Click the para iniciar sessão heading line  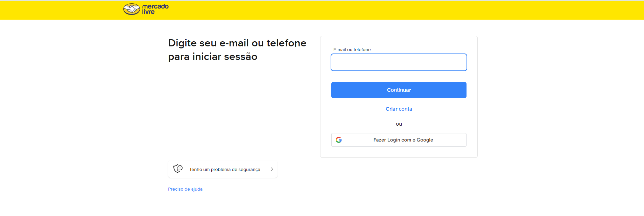coord(213,57)
